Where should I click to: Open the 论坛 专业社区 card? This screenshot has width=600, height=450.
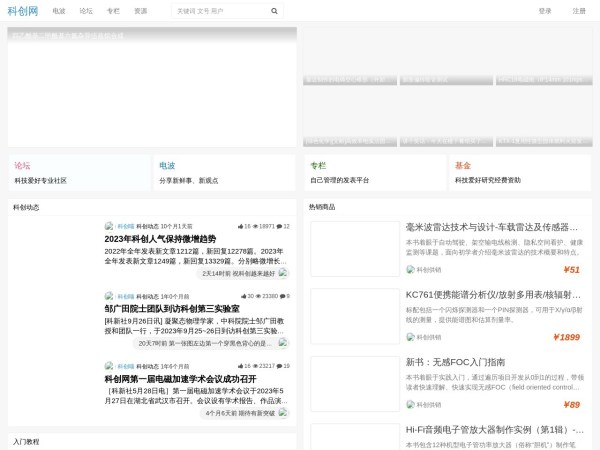pyautogui.click(x=79, y=172)
